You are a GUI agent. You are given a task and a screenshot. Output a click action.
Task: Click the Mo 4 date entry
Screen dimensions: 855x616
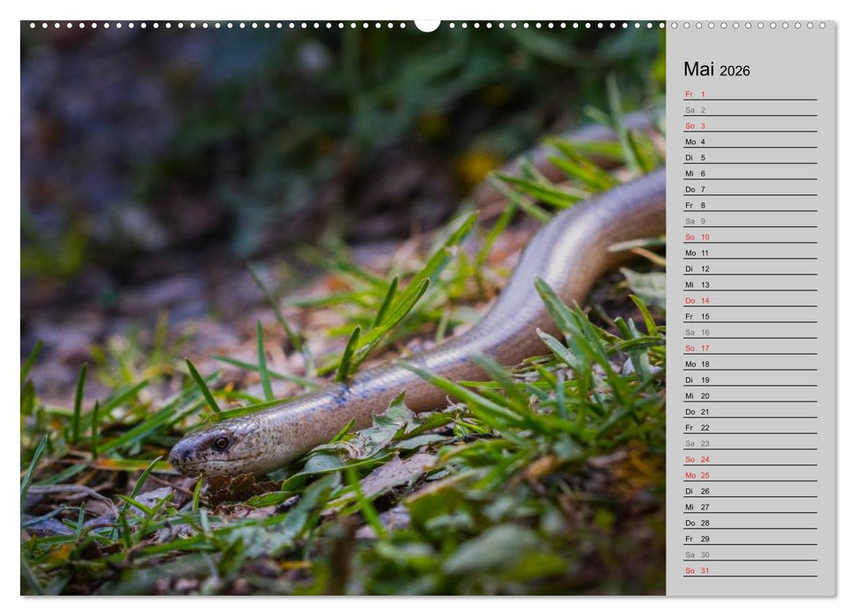pos(695,142)
